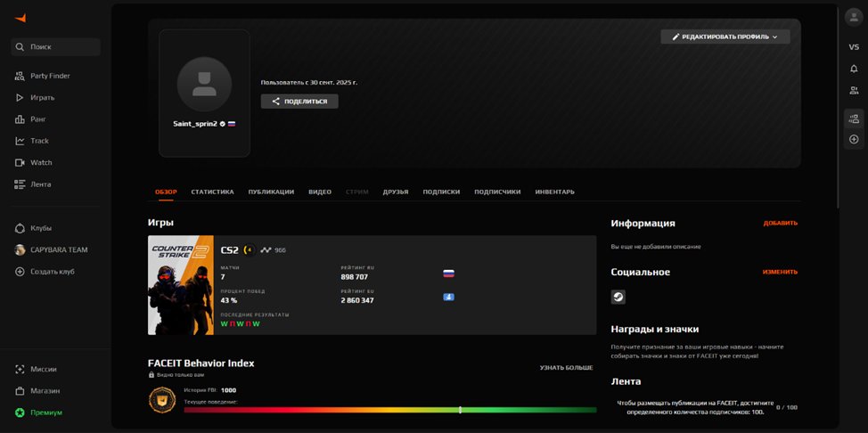Viewport: 868px width, 433px height.
Task: Switch to the Публикации tab
Action: (271, 192)
